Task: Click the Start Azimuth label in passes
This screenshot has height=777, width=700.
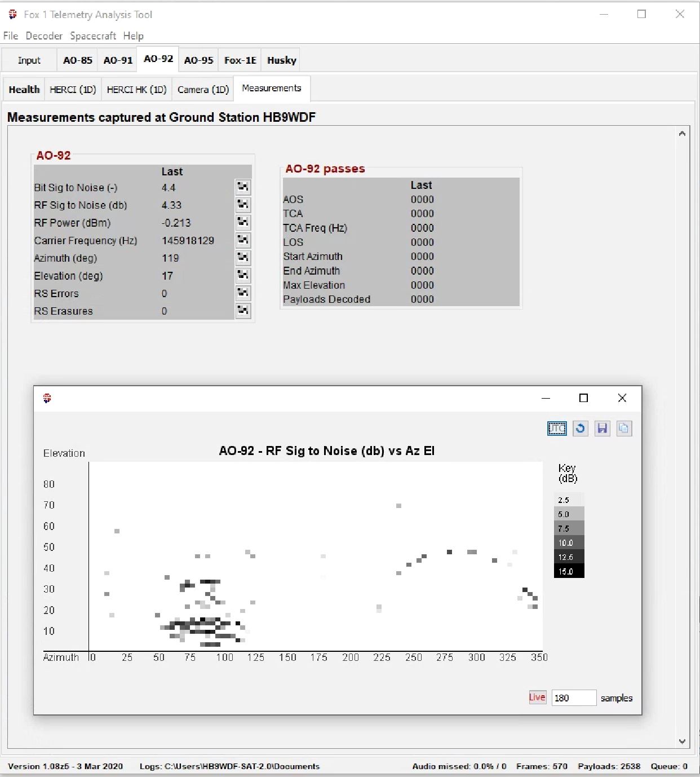Action: click(313, 257)
